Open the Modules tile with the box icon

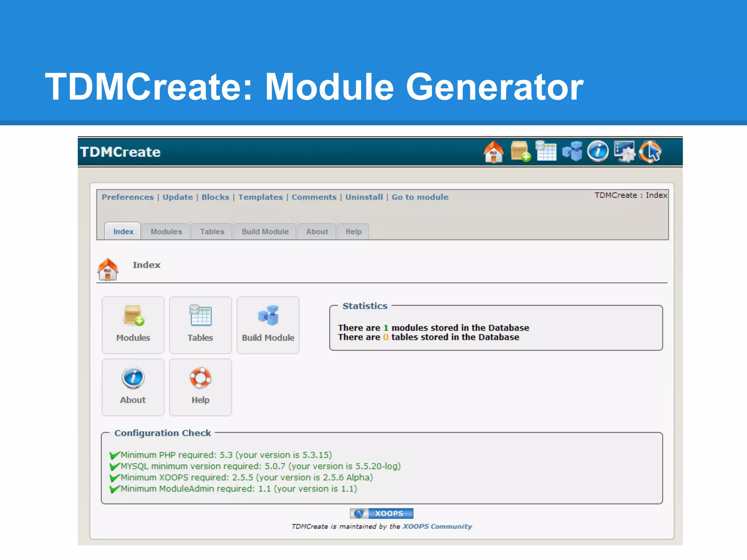[133, 325]
